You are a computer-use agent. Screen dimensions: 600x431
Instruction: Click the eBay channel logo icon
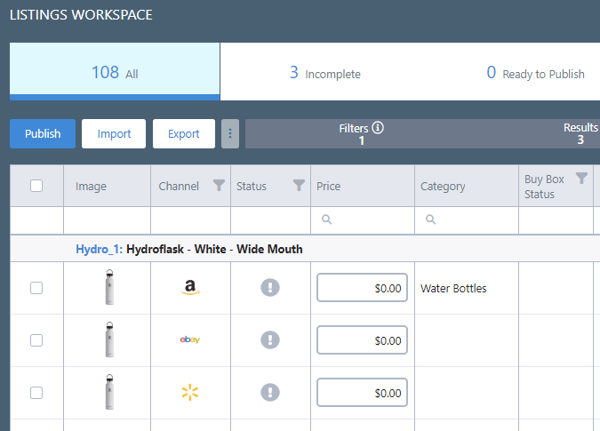(x=190, y=340)
